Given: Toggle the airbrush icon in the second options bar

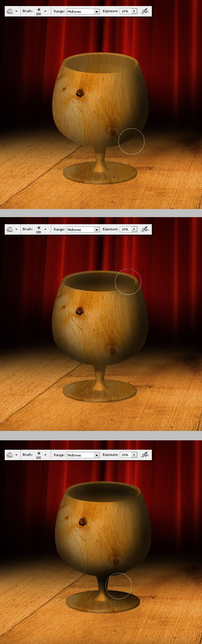Looking at the screenshot, I should (x=145, y=229).
